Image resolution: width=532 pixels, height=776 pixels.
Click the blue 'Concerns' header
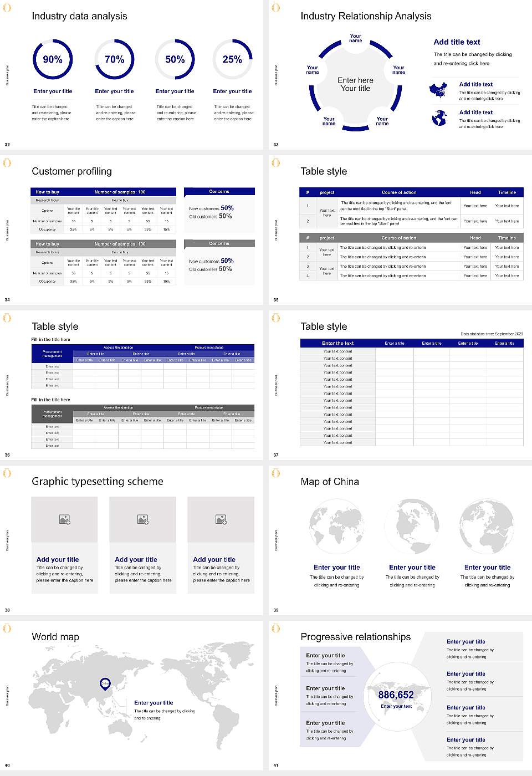tap(219, 191)
